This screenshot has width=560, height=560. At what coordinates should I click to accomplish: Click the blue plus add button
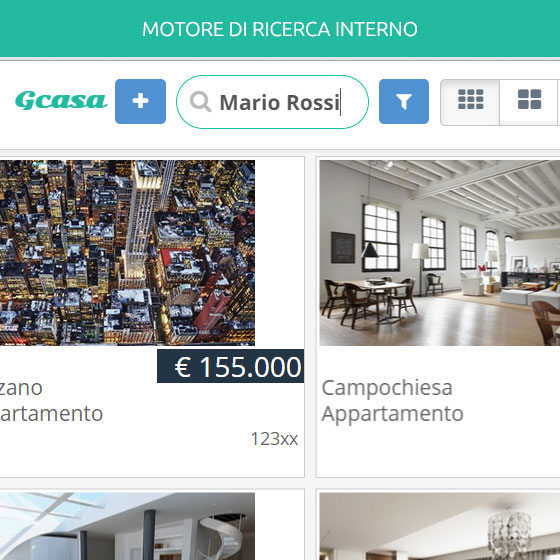140,101
